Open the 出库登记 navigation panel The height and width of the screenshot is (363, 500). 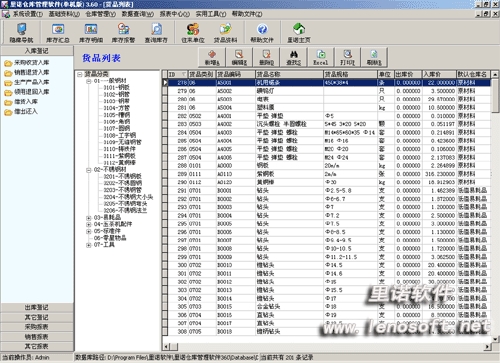tap(37, 307)
